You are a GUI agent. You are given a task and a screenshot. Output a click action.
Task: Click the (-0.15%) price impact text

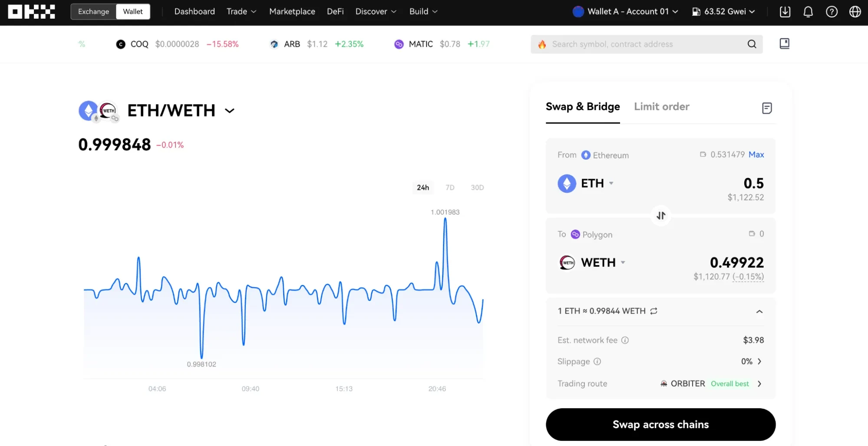click(x=748, y=277)
